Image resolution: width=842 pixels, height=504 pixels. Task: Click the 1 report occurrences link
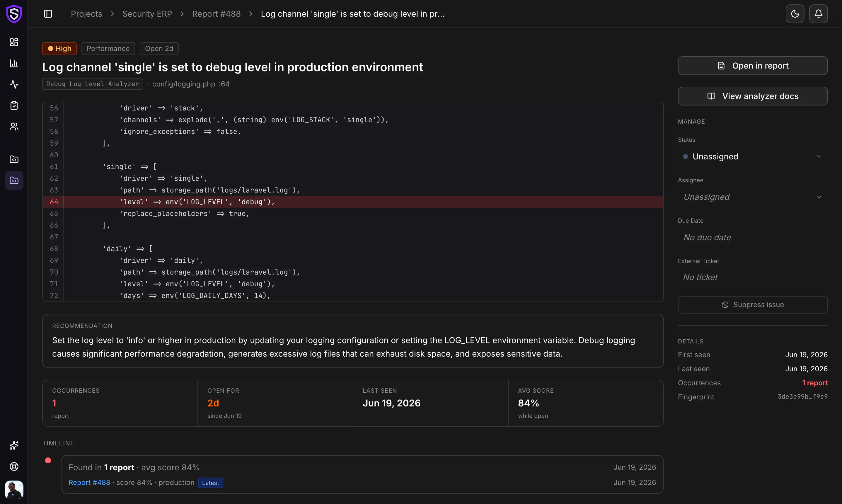click(814, 383)
